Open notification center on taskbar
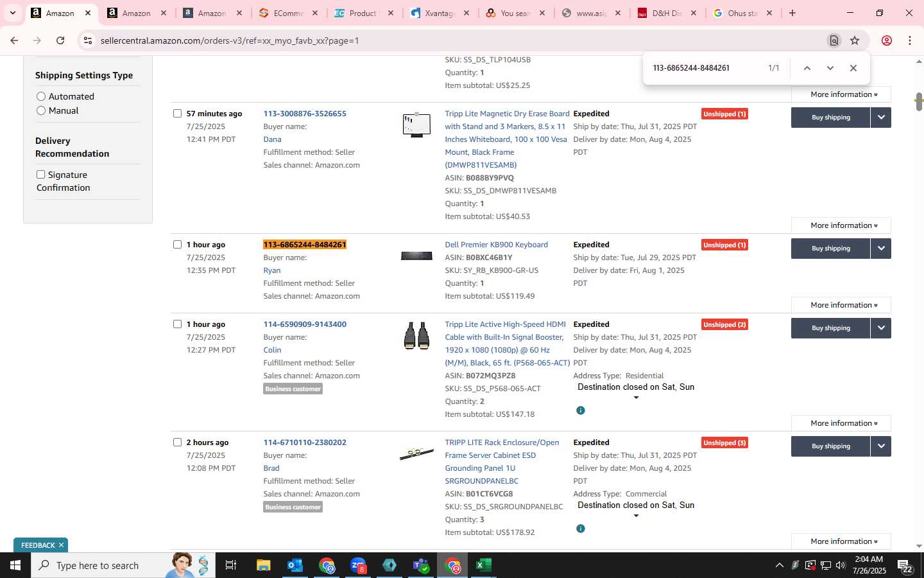Viewport: 924px width, 578px height. [x=905, y=565]
